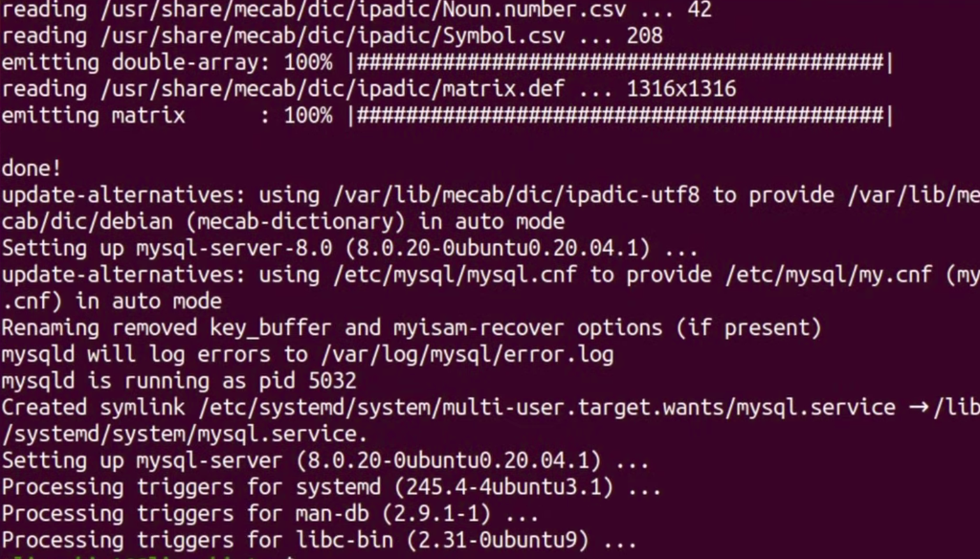Click the /var/log/mysql/error.log path

pos(467,354)
